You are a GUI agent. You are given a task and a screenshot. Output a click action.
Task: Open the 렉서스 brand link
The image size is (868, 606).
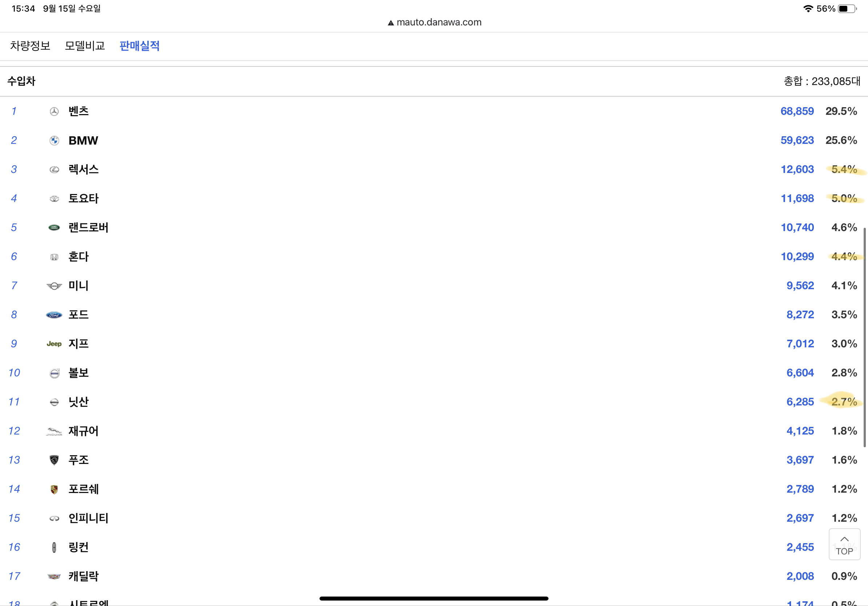83,169
